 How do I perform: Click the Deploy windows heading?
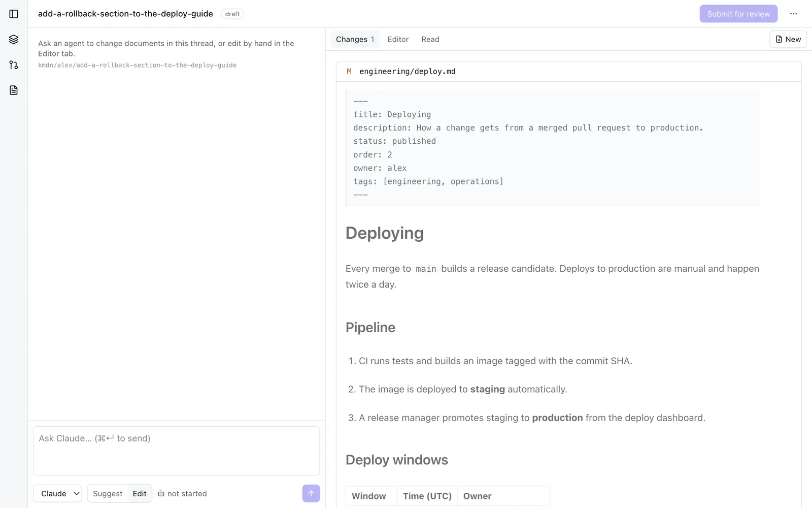[397, 460]
